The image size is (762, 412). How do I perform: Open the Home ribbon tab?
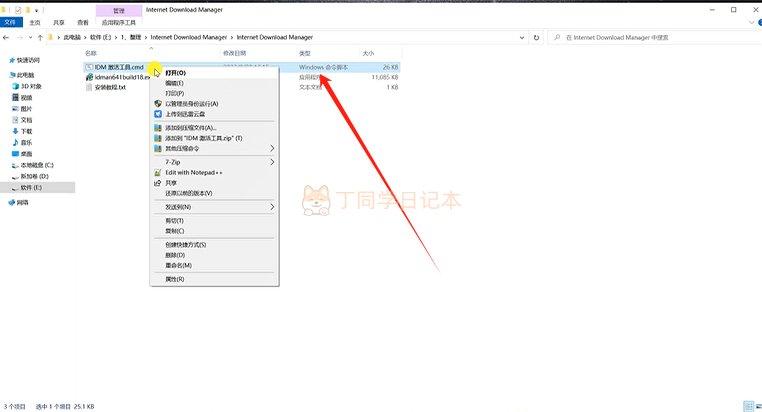pyautogui.click(x=35, y=22)
